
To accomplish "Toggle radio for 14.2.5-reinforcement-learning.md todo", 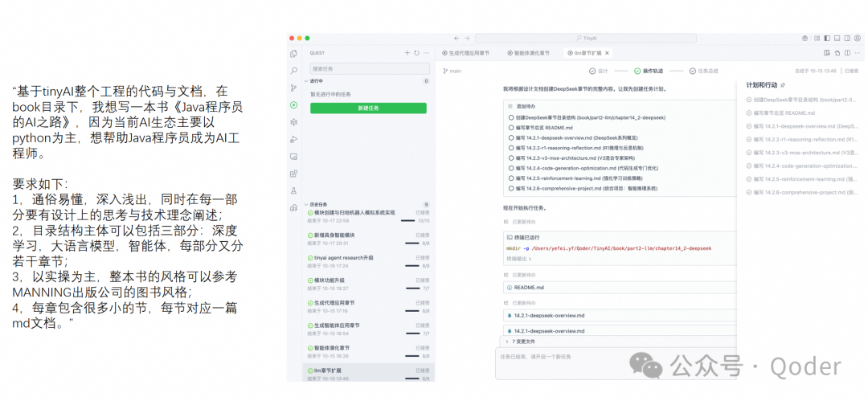I will point(511,178).
